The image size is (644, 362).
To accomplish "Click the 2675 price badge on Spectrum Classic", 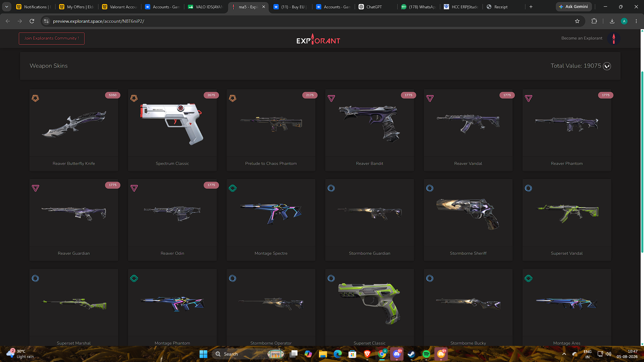I will [x=211, y=95].
